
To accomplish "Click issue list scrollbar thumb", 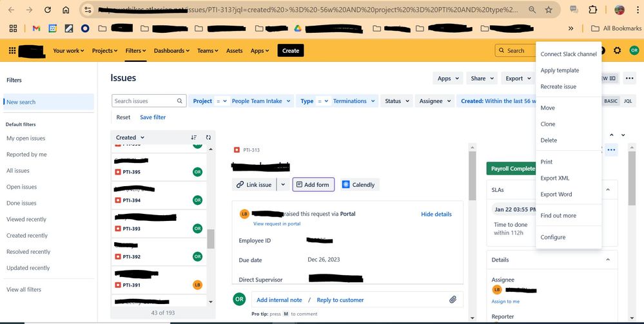I will 211,238.
